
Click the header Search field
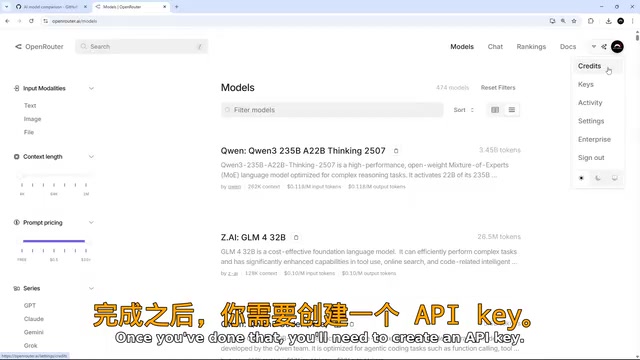pos(141,47)
